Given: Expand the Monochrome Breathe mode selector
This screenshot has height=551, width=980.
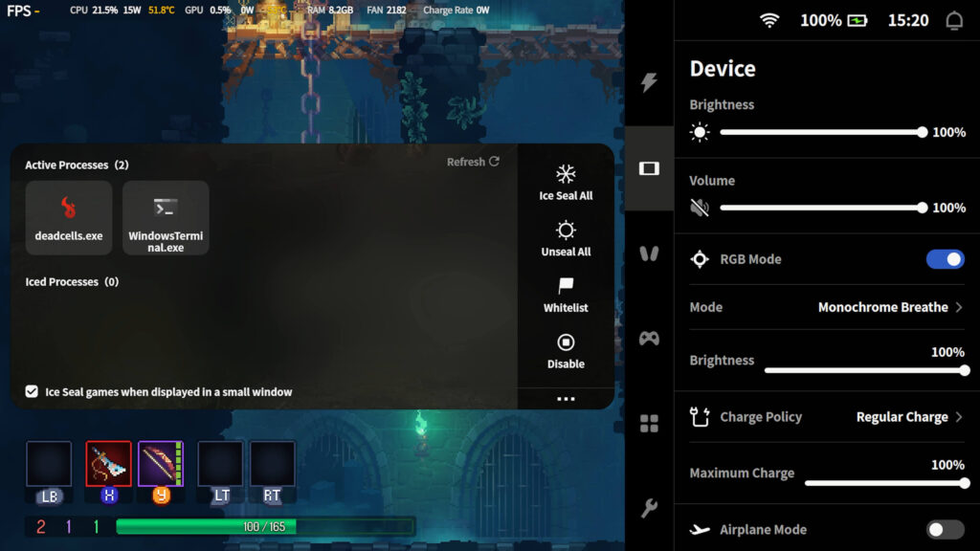Looking at the screenshot, I should (x=890, y=307).
